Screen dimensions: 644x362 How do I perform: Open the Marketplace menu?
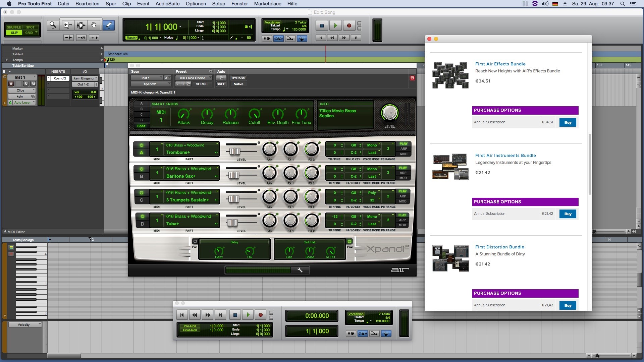click(x=267, y=4)
